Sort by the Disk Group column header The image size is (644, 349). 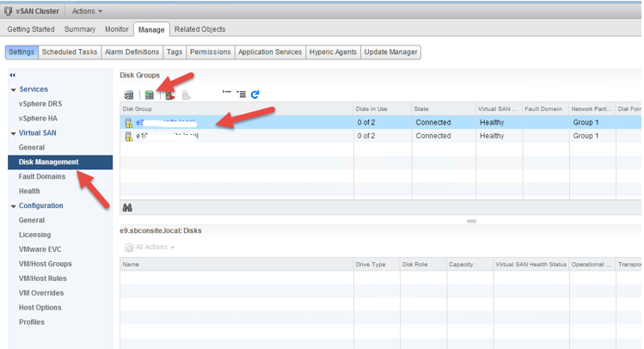pos(236,109)
